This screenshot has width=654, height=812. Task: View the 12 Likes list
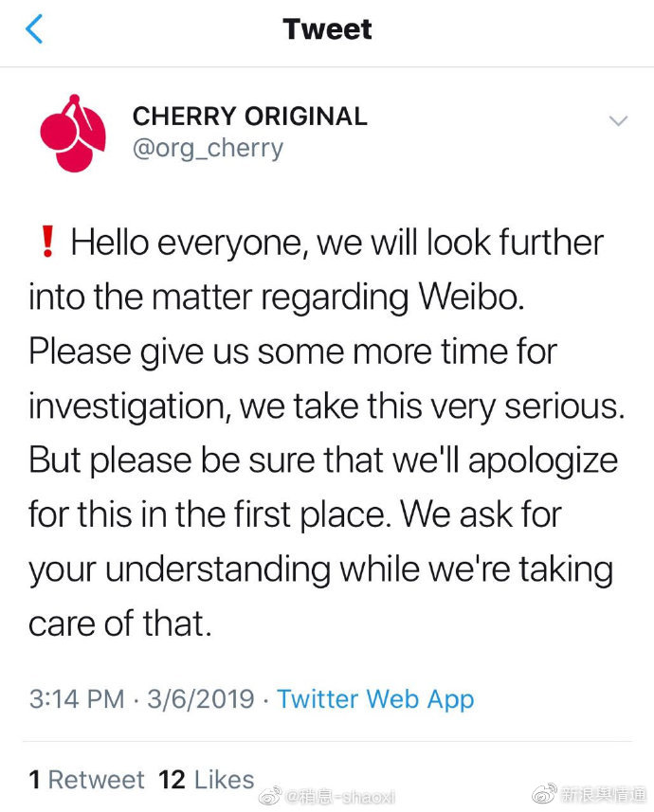tap(207, 780)
